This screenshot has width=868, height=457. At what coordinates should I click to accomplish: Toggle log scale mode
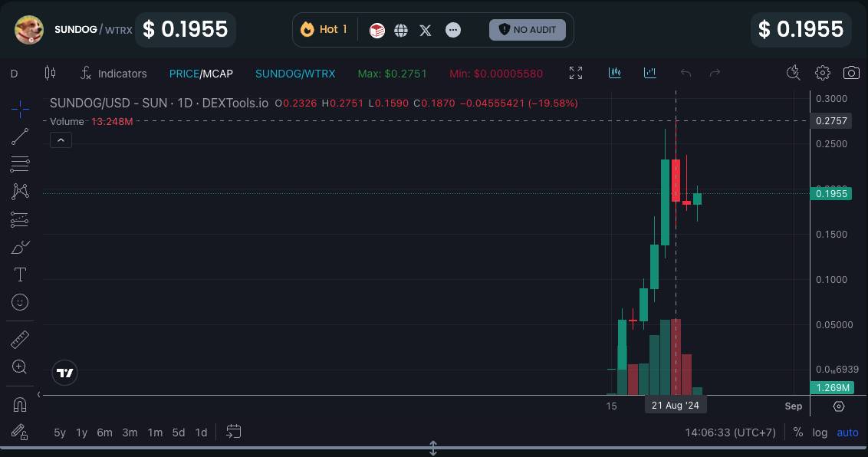tap(820, 432)
